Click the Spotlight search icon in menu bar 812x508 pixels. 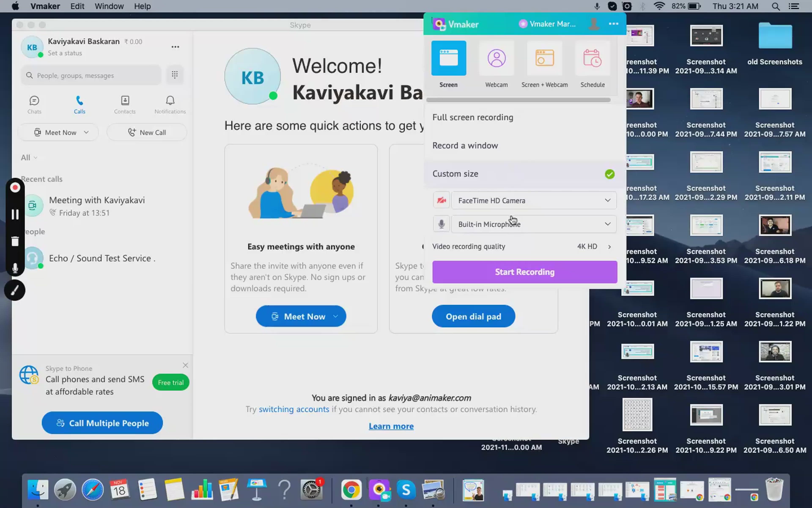click(776, 6)
